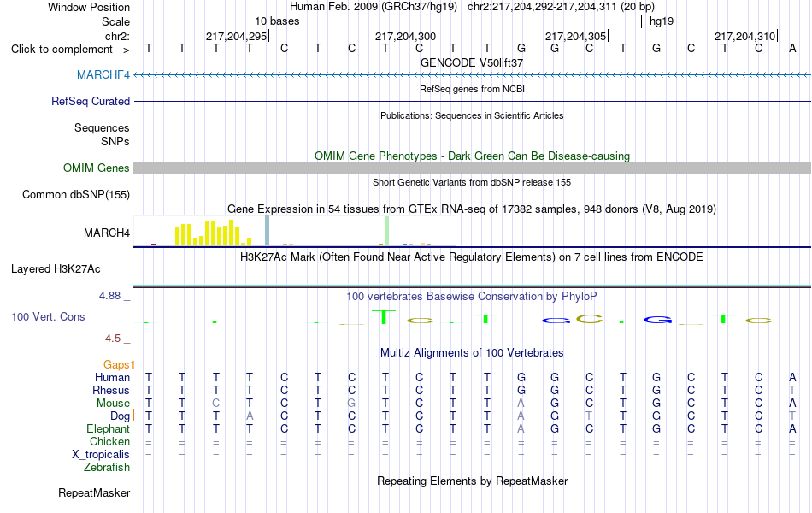Click the tall blue-gray GTEx bar
Viewport: 812px width, 513px height.
[x=268, y=231]
